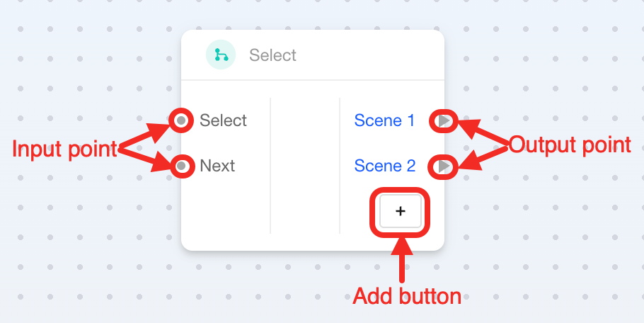Viewport: 644px width, 323px height.
Task: Click the Scene 1 output triangle
Action: (x=444, y=121)
